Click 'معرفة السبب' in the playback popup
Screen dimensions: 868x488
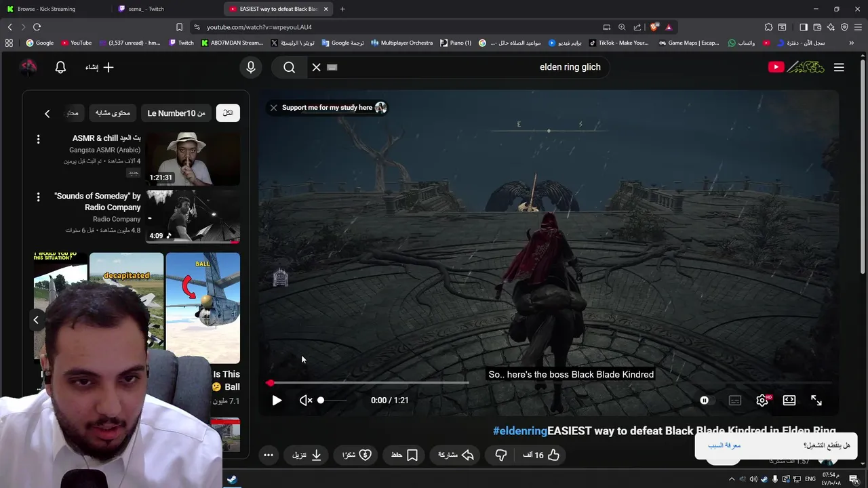724,445
